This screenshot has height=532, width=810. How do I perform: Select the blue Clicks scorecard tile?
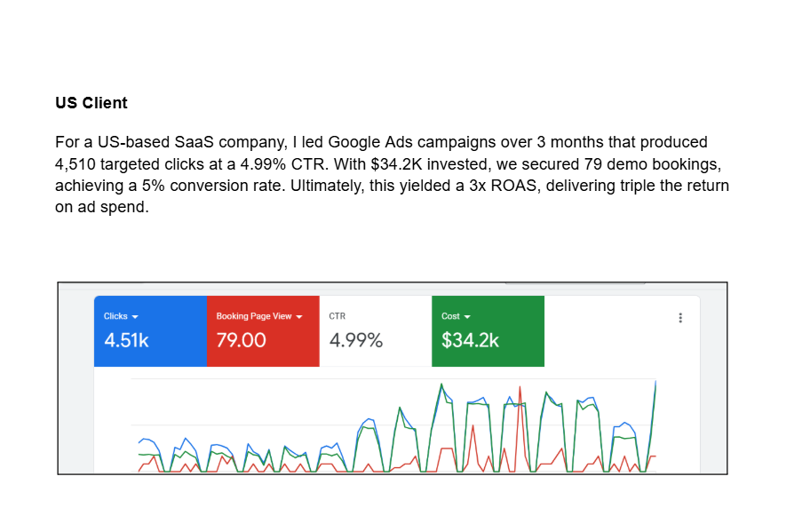(x=150, y=331)
